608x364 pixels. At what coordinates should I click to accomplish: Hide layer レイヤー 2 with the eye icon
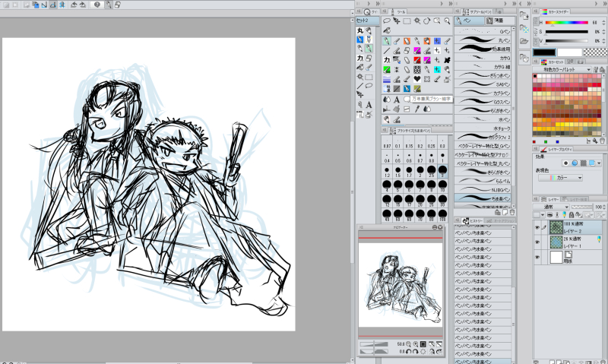point(537,226)
